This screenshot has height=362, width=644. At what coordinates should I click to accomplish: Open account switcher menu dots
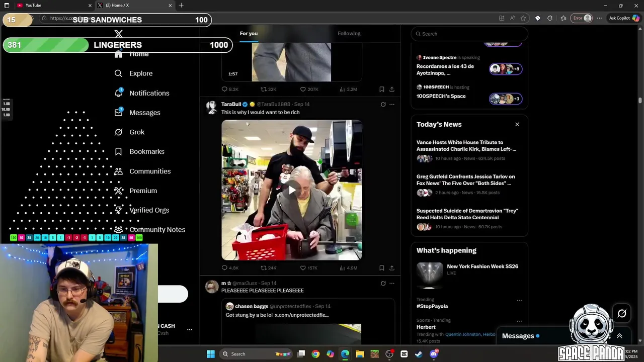click(x=190, y=330)
